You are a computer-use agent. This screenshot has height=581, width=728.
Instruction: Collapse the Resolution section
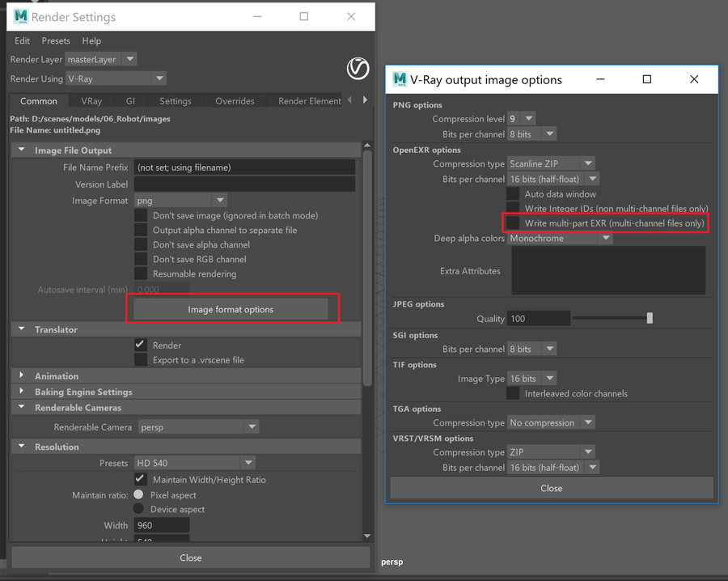click(21, 447)
